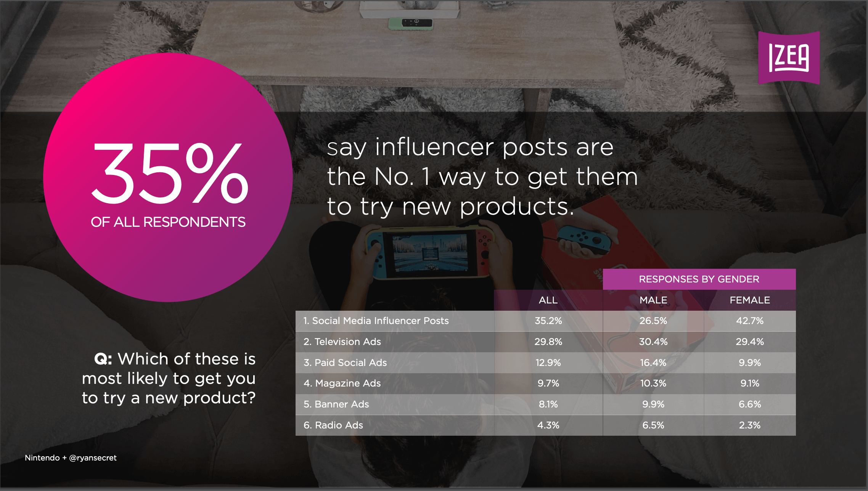Click the survey question text beginning Q:
The height and width of the screenshot is (491, 868).
click(169, 379)
